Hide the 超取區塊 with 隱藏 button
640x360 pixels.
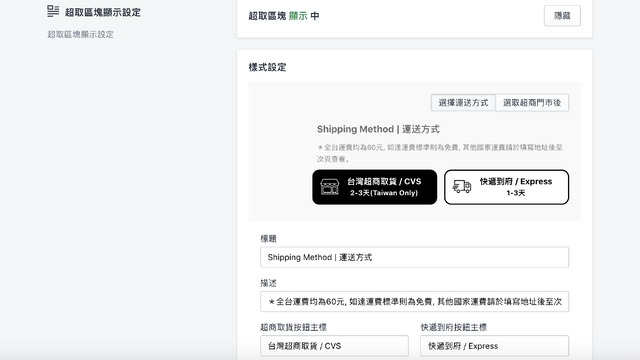tap(562, 16)
